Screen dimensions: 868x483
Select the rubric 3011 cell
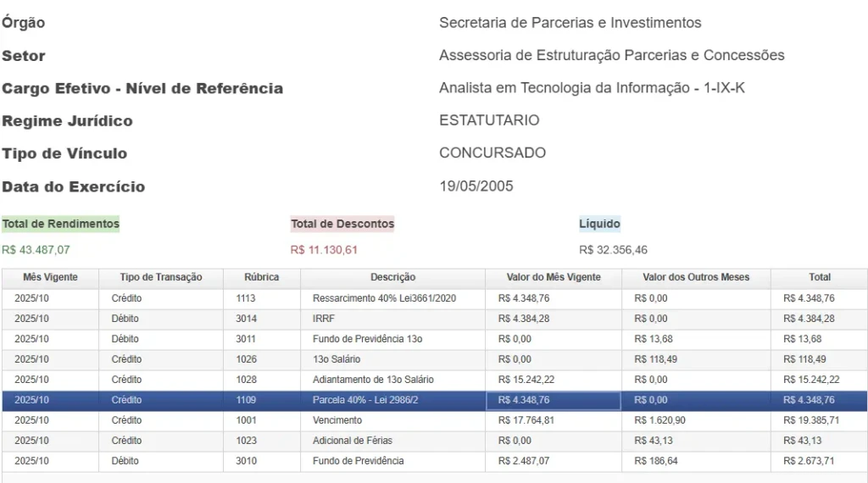coord(246,339)
